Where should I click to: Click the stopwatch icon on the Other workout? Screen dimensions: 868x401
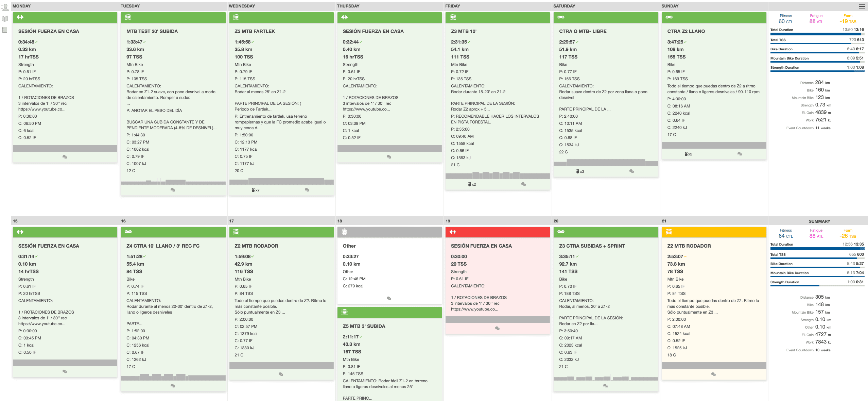(345, 232)
